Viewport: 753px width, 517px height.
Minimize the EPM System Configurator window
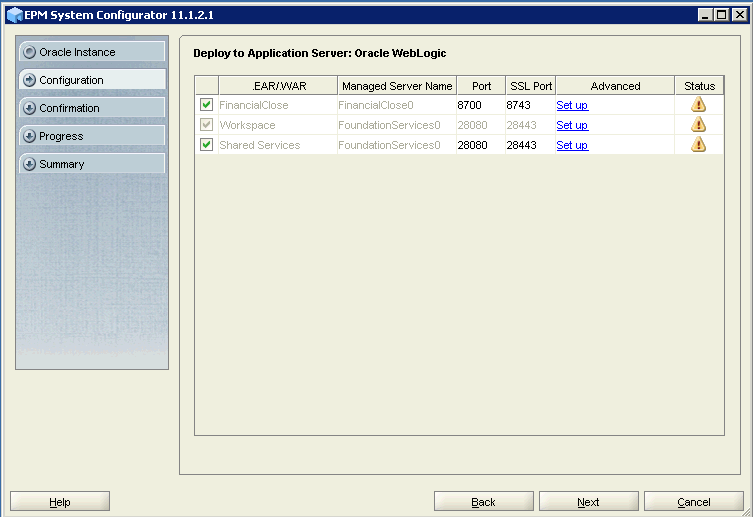705,15
